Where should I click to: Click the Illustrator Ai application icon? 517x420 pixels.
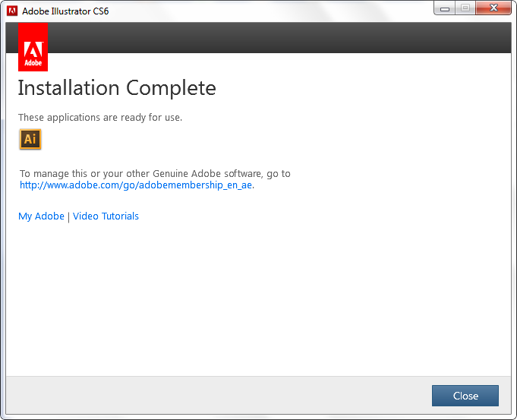click(x=30, y=139)
